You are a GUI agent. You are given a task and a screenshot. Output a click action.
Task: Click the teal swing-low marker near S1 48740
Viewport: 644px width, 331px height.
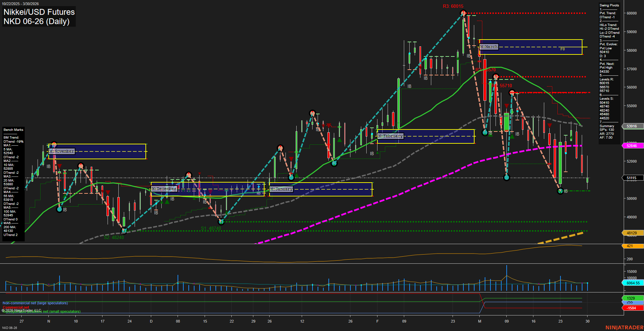click(221, 222)
